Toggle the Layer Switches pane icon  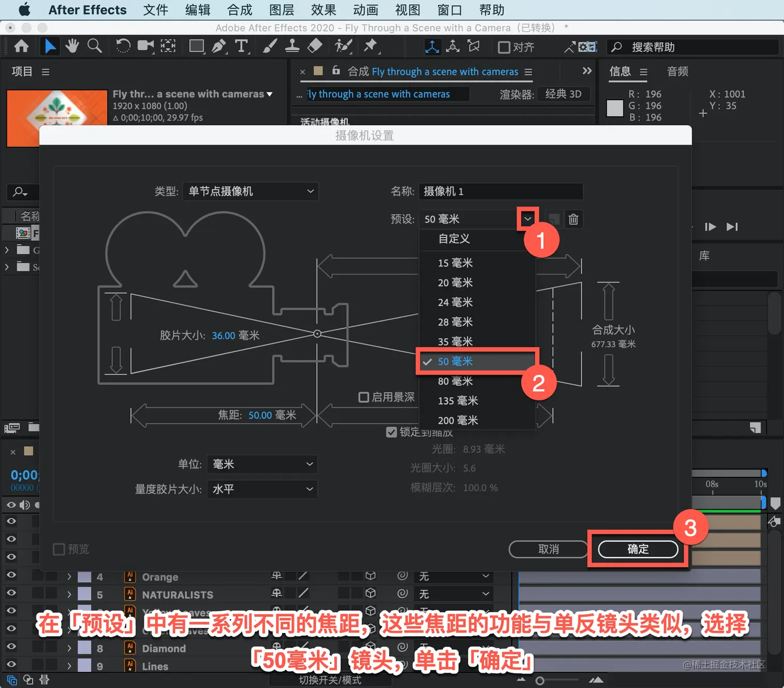click(x=12, y=679)
